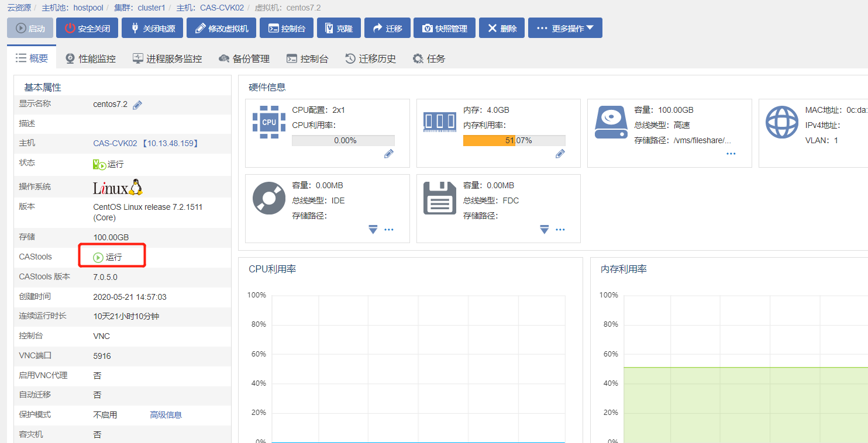Click the CPU利用率 0.00% usage bar
The width and height of the screenshot is (868, 443).
(343, 141)
